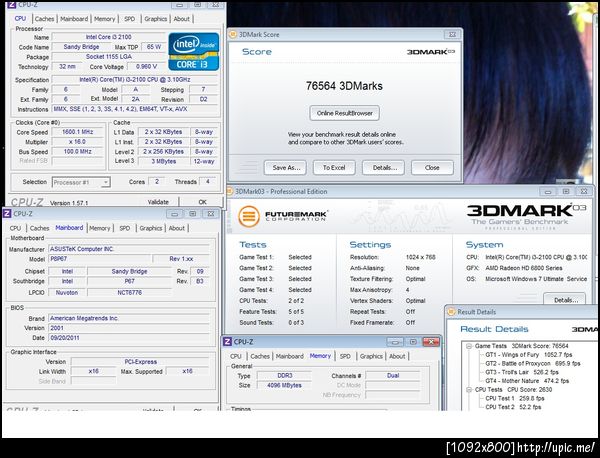This screenshot has height=458, width=600.
Task: Click Details button in 3DMark Score window
Action: (383, 168)
